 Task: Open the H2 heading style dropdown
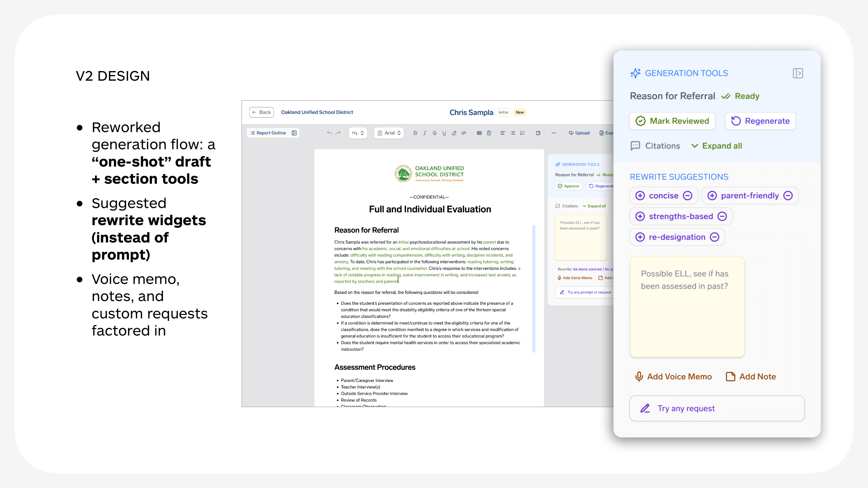tap(358, 133)
